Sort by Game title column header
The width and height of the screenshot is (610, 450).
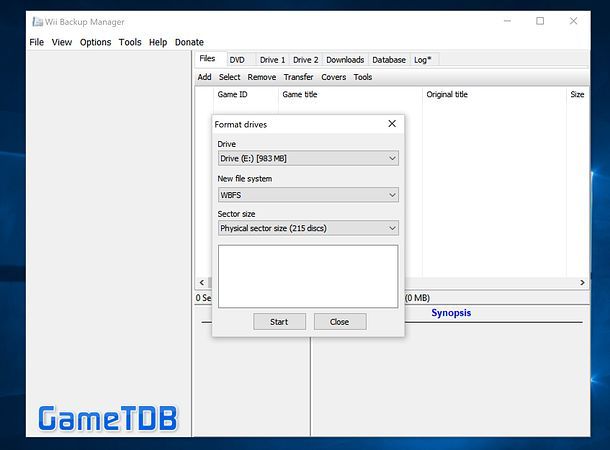[x=350, y=95]
